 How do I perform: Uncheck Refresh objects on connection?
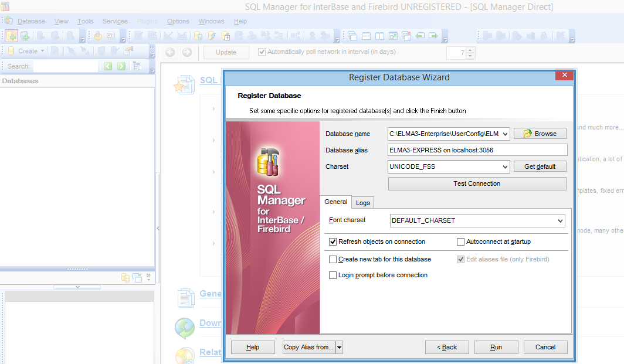[333, 241]
